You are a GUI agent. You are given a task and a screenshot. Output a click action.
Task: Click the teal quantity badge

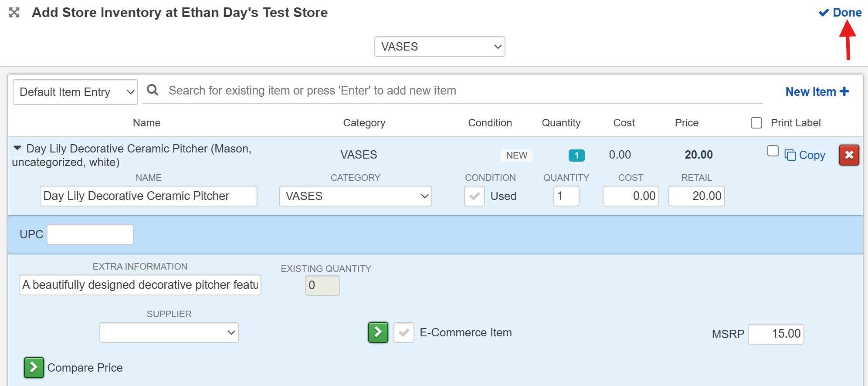click(x=576, y=156)
